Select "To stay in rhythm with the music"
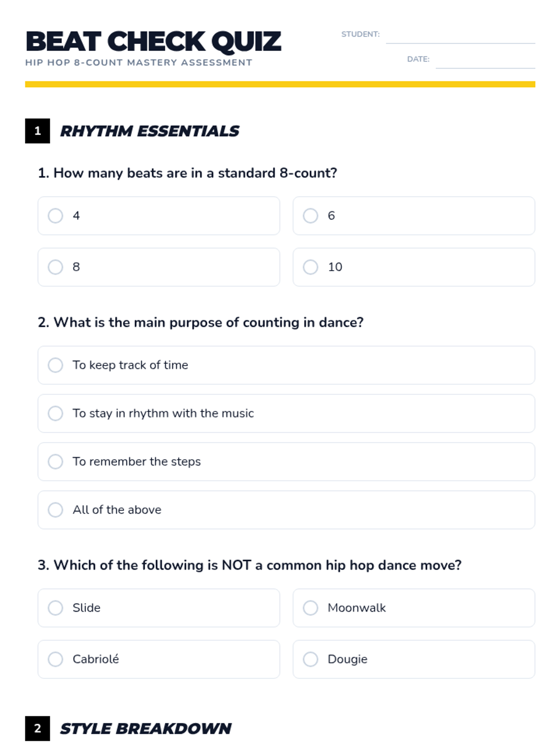 (286, 413)
